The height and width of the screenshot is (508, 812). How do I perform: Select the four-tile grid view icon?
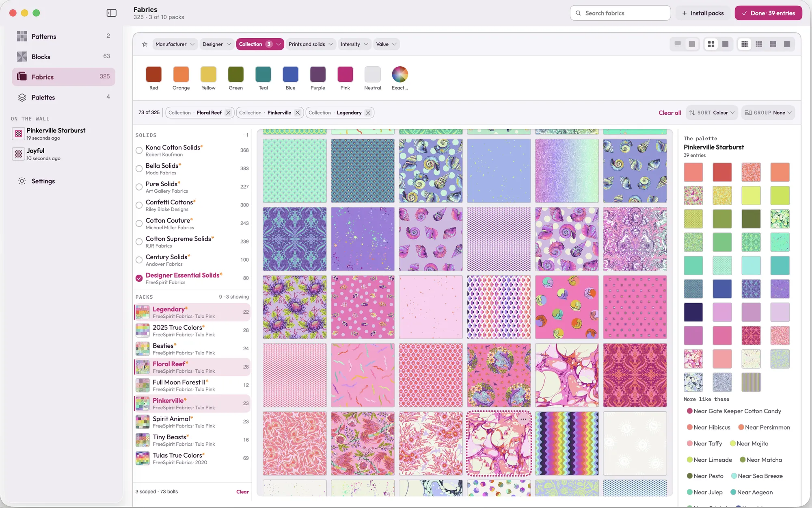pyautogui.click(x=711, y=44)
